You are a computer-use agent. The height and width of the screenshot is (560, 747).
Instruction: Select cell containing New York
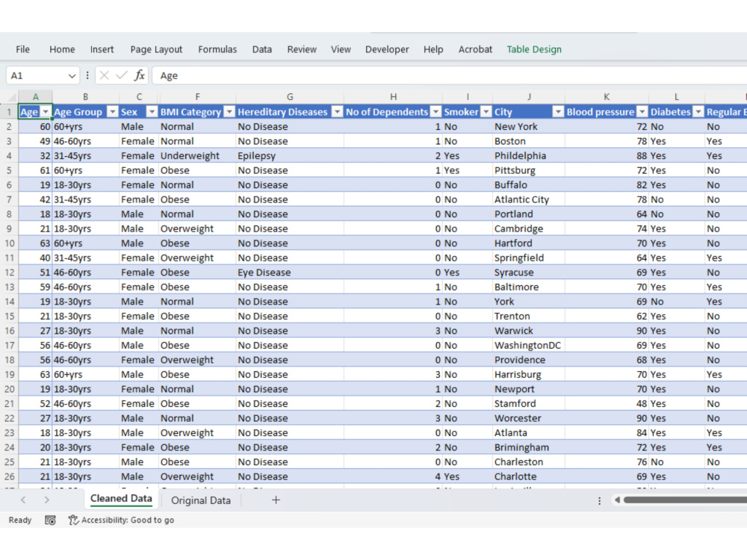coord(529,127)
